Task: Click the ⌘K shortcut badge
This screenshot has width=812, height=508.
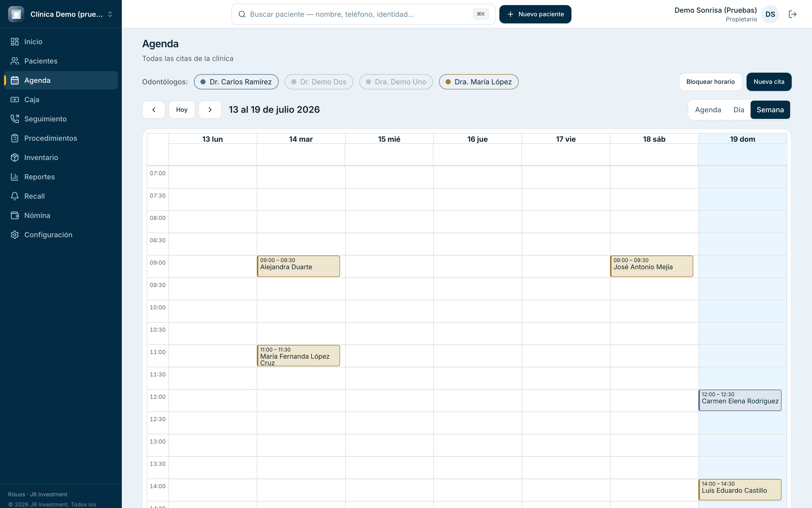Action: tap(481, 14)
